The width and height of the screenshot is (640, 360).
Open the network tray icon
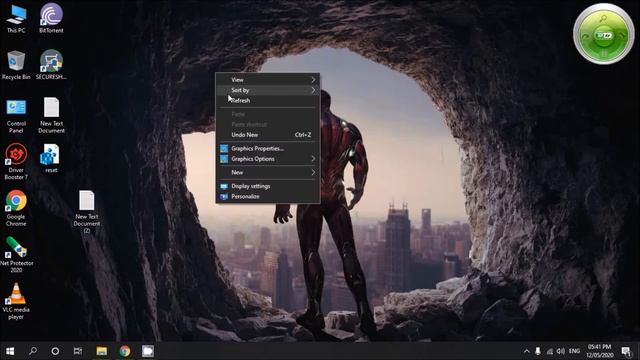click(x=550, y=351)
